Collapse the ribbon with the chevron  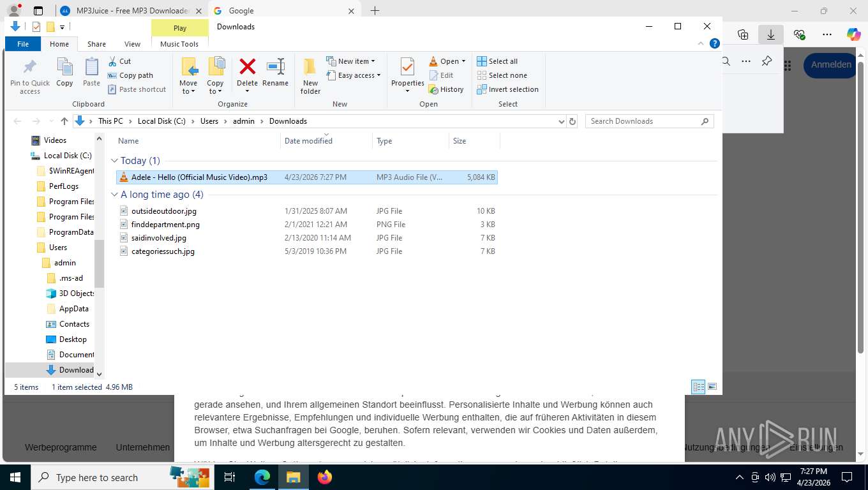point(701,44)
